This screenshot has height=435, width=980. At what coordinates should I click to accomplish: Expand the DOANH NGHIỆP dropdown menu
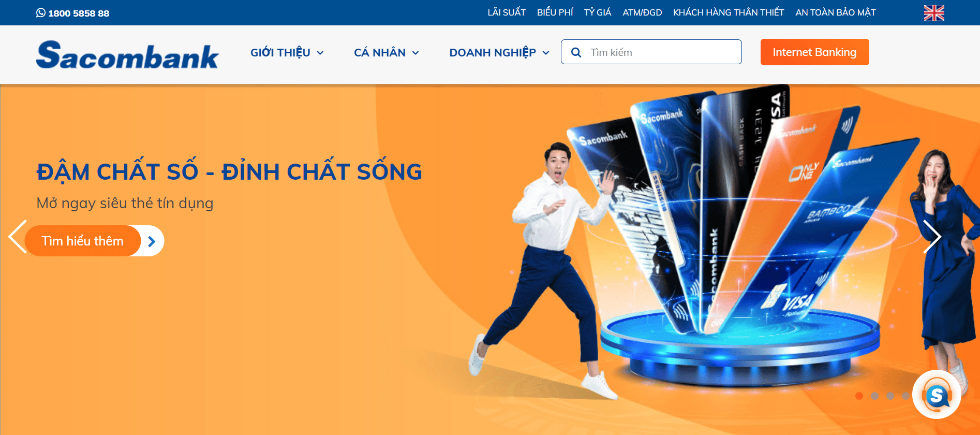pyautogui.click(x=499, y=53)
